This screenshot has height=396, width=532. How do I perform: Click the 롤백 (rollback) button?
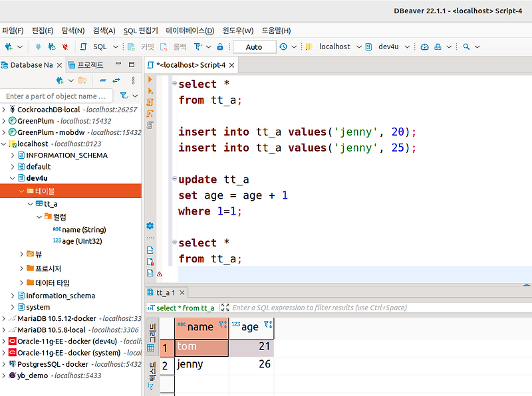[174, 47]
